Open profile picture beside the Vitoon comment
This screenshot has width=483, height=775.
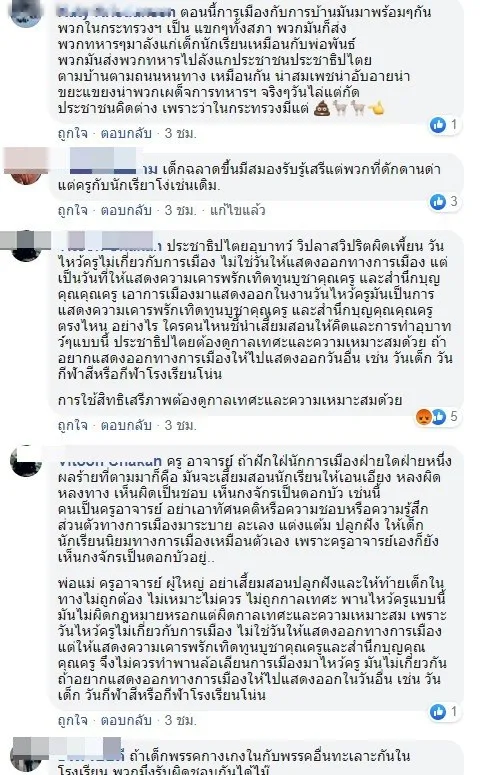[26, 461]
